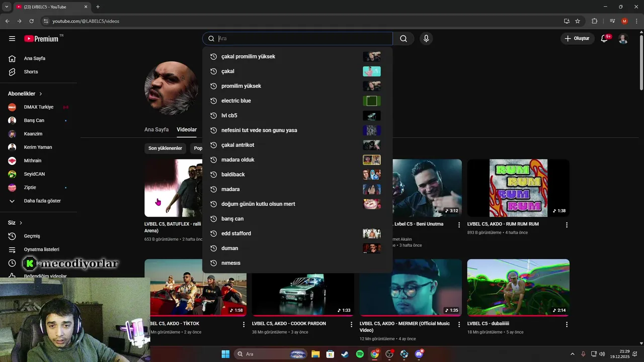Open the RUM RUM RUM video thumbnail
The image size is (644, 362).
coord(518,188)
